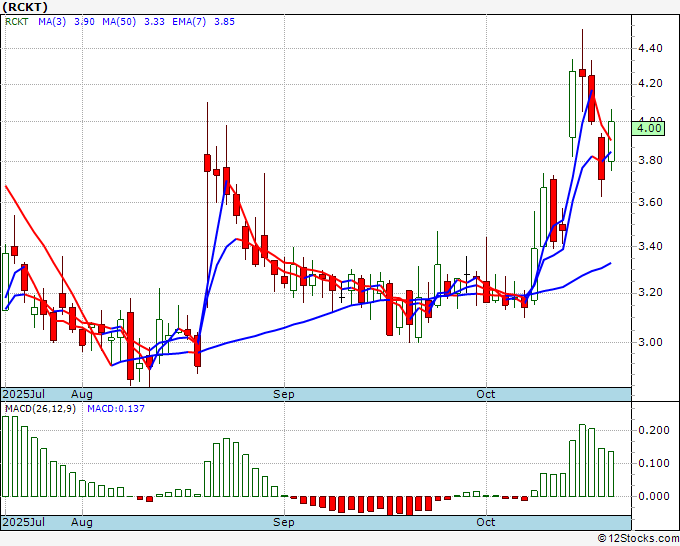Click the MACD(26,12,9) indicator label

point(40,409)
